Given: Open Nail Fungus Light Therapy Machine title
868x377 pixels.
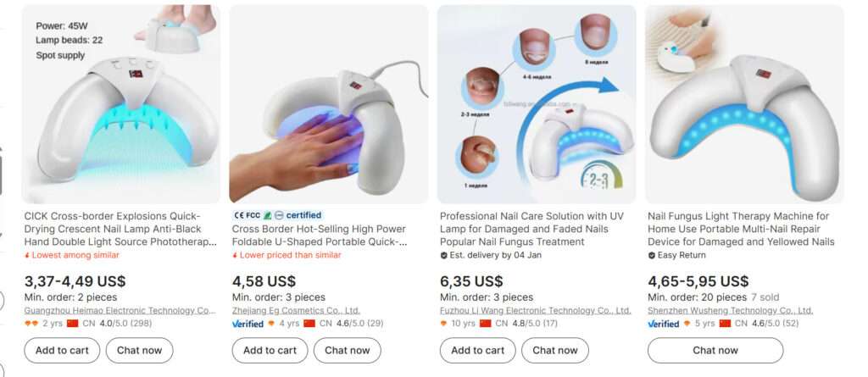Looking at the screenshot, I should pos(741,229).
